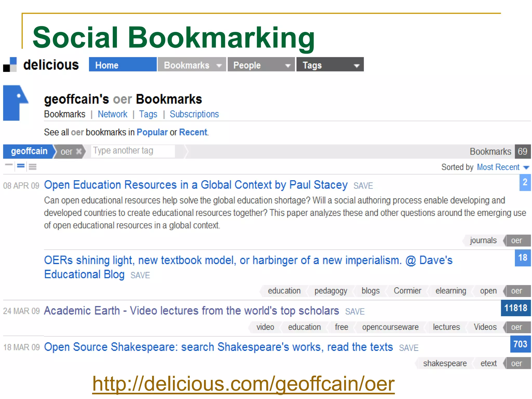Image resolution: width=532 pixels, height=399 pixels.
Task: Select the etext tag
Action: tap(488, 363)
